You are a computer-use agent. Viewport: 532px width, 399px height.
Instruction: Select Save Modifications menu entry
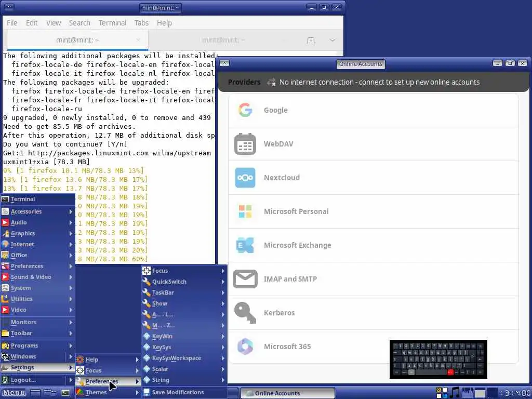(x=184, y=392)
